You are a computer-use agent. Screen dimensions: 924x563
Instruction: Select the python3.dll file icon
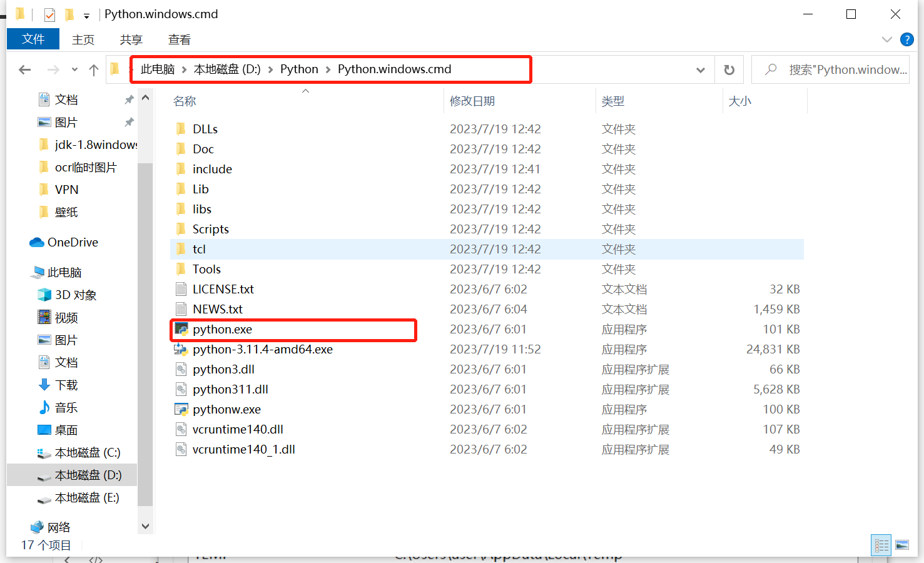tap(181, 369)
